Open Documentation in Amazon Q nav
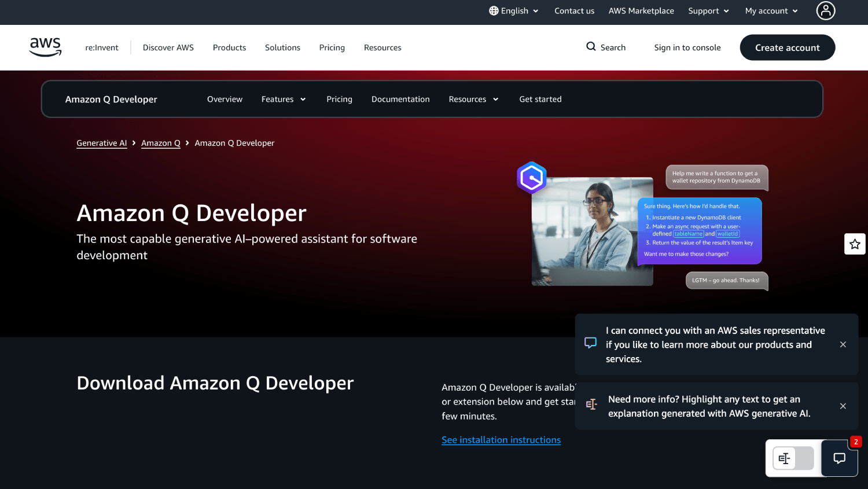 coord(400,99)
